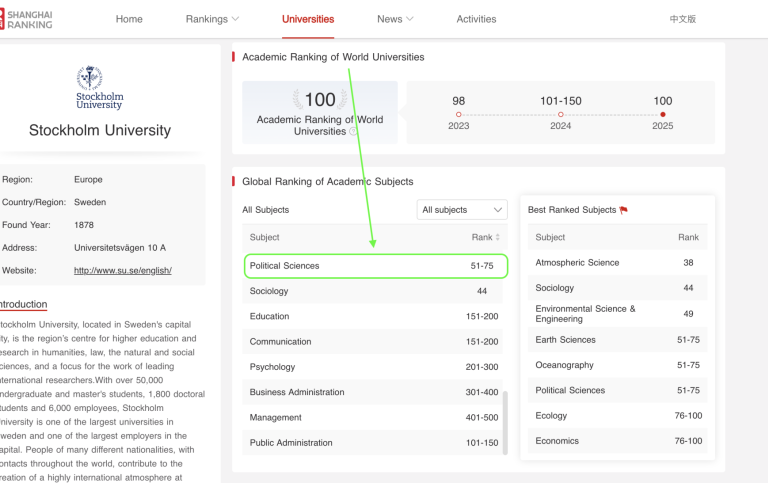Sort subjects using the Rank sort arrows
The height and width of the screenshot is (483, 768).
point(498,238)
